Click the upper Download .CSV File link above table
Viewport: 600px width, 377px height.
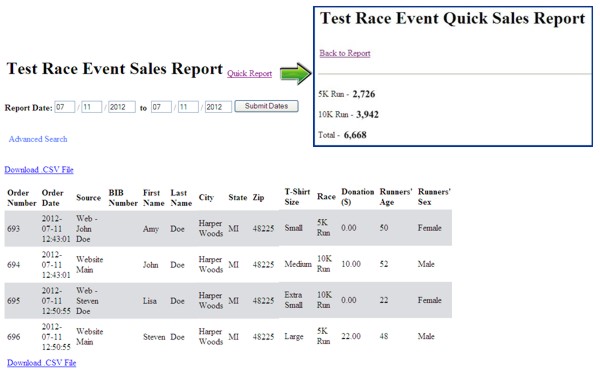[39, 170]
